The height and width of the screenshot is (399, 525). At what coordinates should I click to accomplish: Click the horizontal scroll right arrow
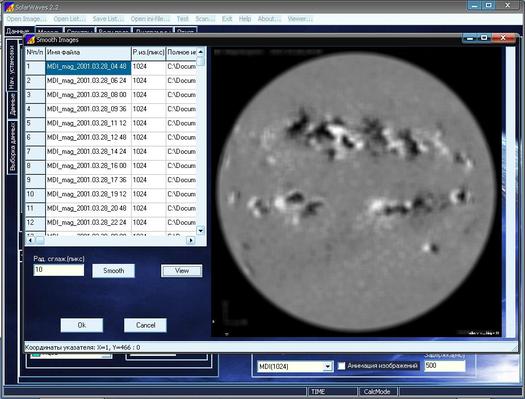pyautogui.click(x=191, y=240)
